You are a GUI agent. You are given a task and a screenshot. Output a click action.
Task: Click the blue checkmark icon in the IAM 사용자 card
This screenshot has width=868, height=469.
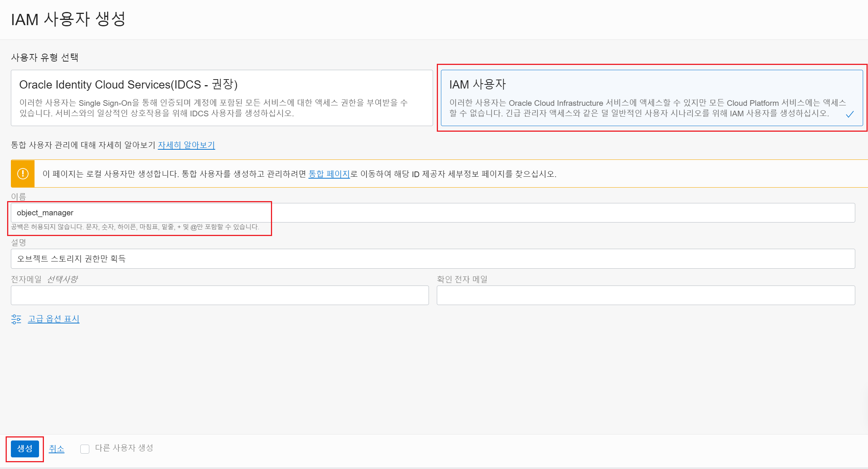pyautogui.click(x=850, y=114)
